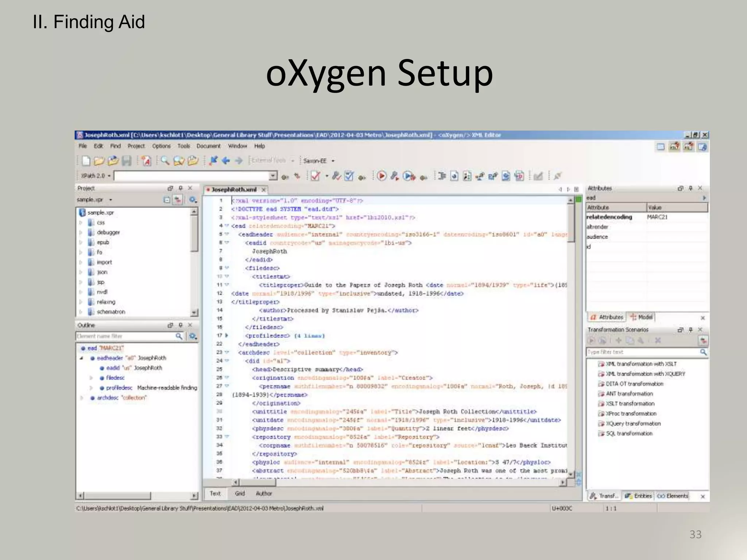Float the Transformation Scenarios panel
This screenshot has height=560, width=747.
[680, 330]
